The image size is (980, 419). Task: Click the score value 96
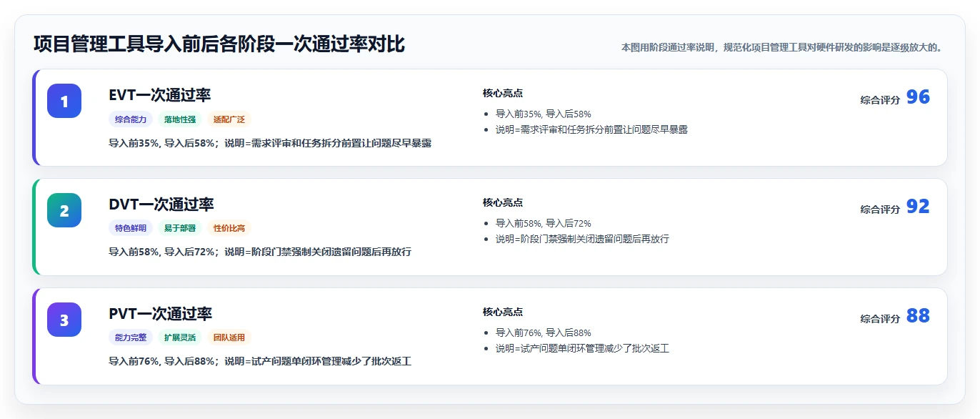918,97
